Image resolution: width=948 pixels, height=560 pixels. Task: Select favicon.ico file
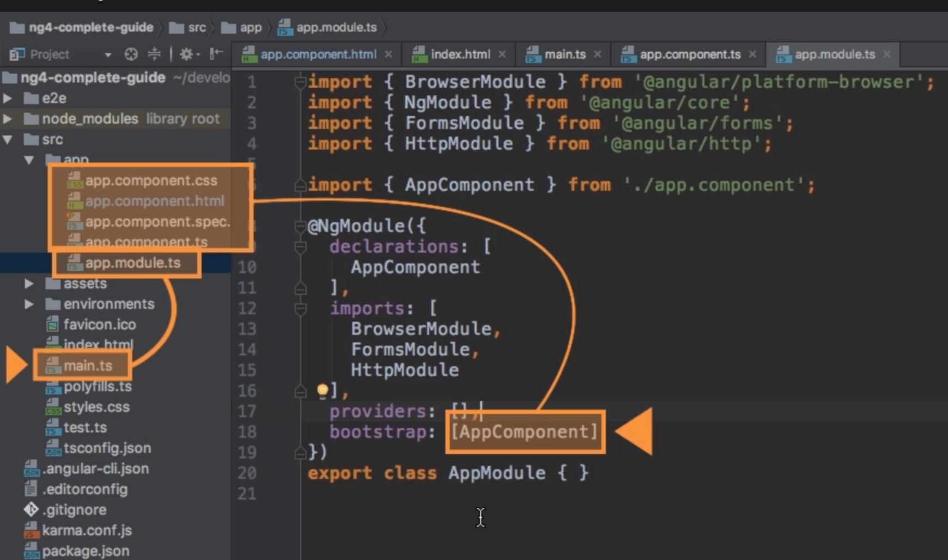pyautogui.click(x=99, y=325)
